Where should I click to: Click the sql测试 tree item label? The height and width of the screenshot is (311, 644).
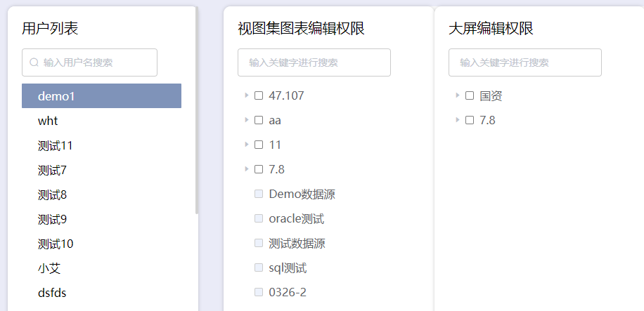pos(288,267)
